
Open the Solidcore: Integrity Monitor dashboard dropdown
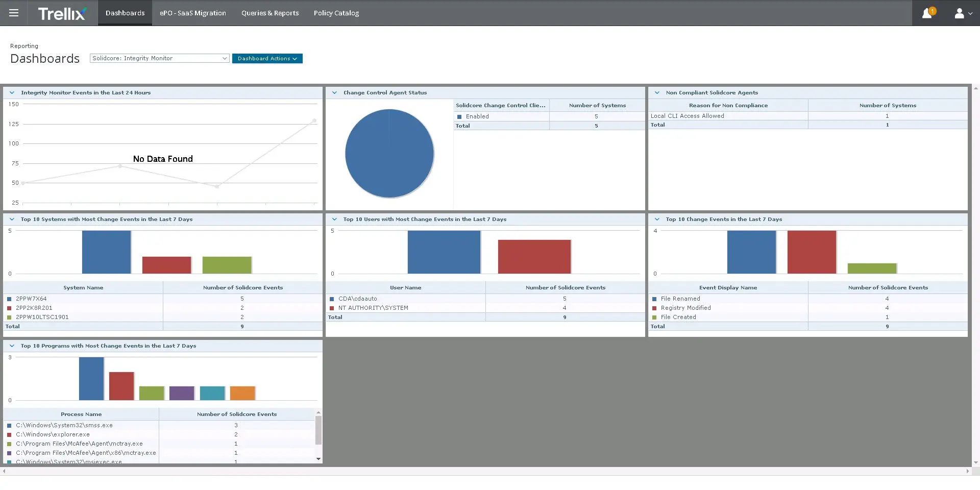point(159,58)
